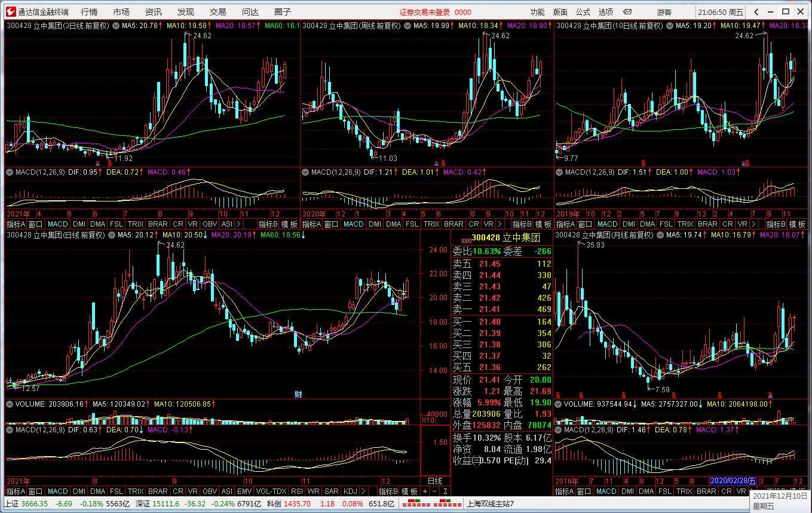The image size is (812, 513).
Task: Expand the daily chart MA settings dropdown
Action: coord(112,235)
